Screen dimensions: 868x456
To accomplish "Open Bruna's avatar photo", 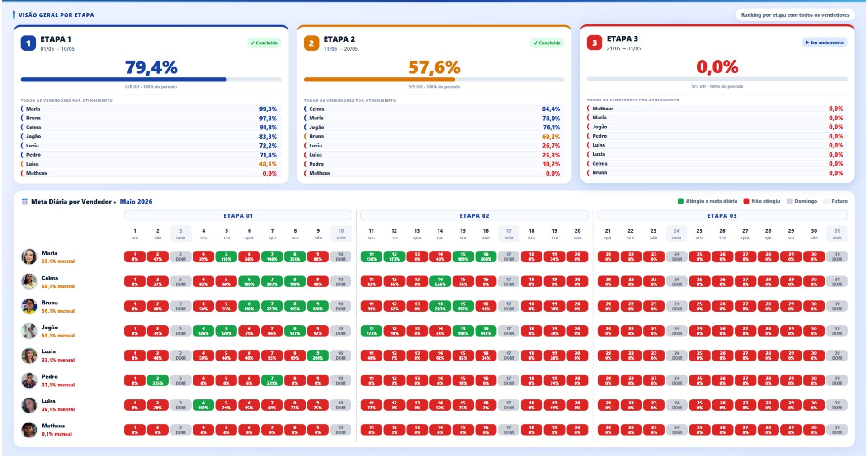I will [29, 306].
